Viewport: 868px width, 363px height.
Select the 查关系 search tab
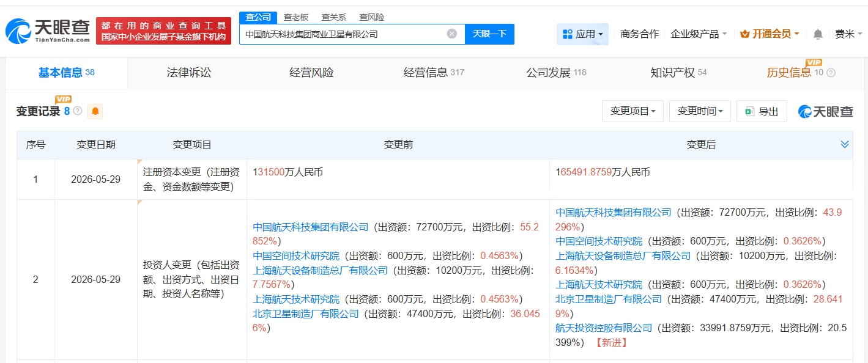(x=334, y=17)
